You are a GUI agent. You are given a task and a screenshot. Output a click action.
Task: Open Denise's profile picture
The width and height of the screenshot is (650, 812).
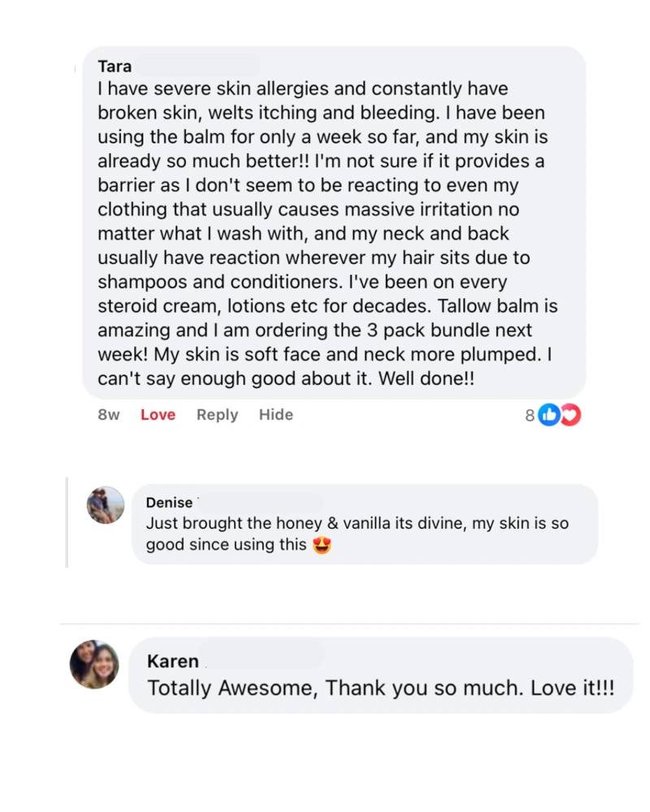(x=105, y=503)
